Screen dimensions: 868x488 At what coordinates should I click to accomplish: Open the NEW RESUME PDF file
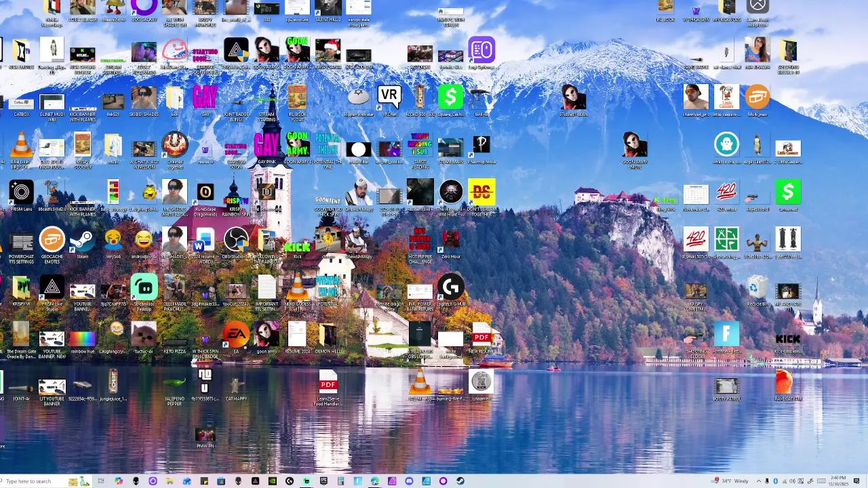coord(481,339)
